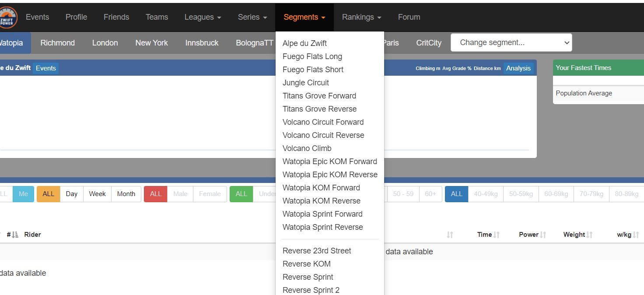Sort by rank number column icon
This screenshot has width=644, height=295.
pyautogui.click(x=15, y=235)
